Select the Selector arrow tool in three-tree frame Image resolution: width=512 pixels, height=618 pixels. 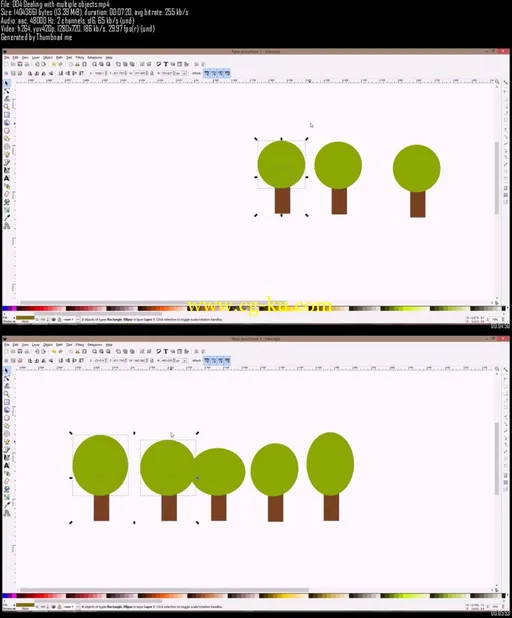tap(7, 83)
